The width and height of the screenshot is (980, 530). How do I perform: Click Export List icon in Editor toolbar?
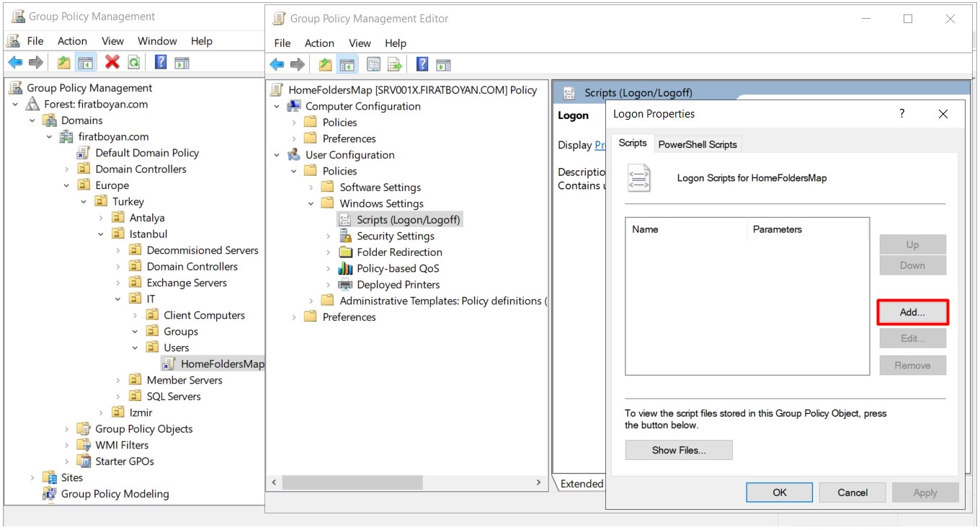tap(395, 65)
